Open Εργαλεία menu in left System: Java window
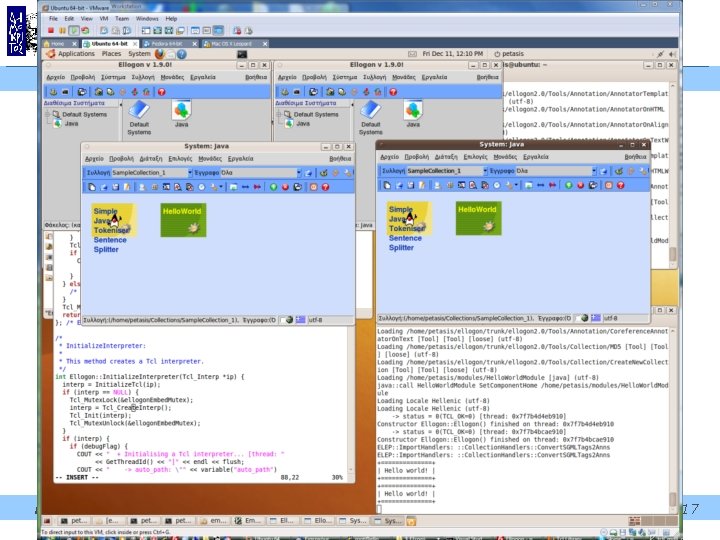The image size is (720, 540). coord(241,159)
